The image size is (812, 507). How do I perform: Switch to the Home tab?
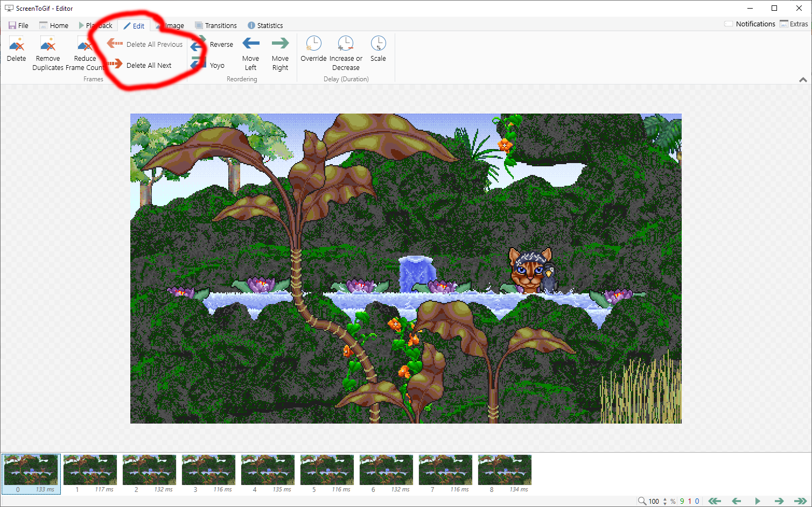(54, 25)
